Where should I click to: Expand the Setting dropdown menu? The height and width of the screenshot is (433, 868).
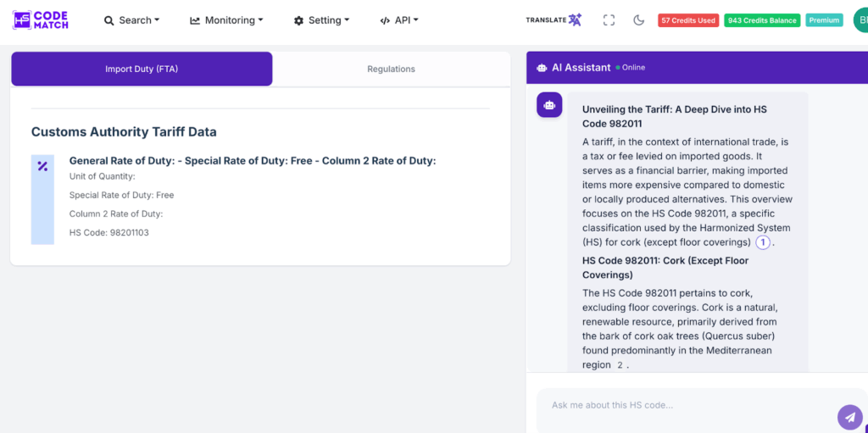tap(321, 20)
